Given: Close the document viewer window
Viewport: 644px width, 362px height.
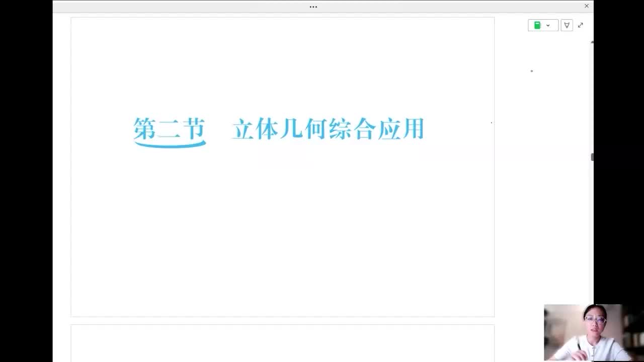Looking at the screenshot, I should (x=587, y=6).
